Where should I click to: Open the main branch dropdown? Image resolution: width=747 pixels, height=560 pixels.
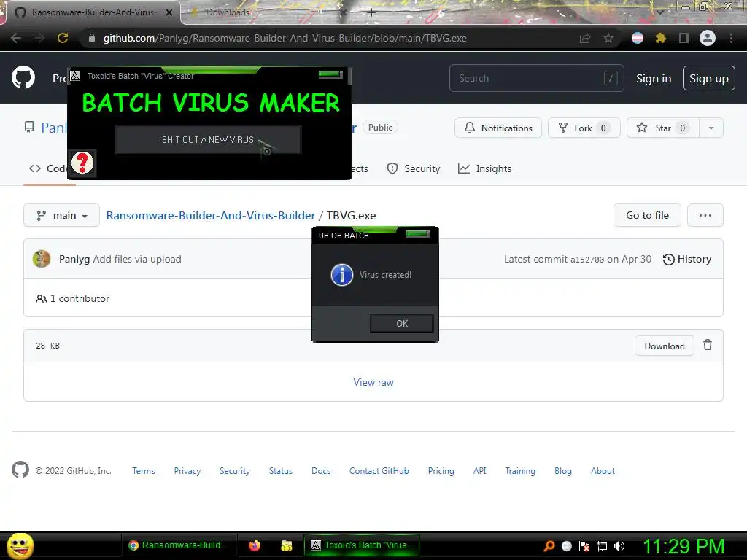tap(61, 215)
